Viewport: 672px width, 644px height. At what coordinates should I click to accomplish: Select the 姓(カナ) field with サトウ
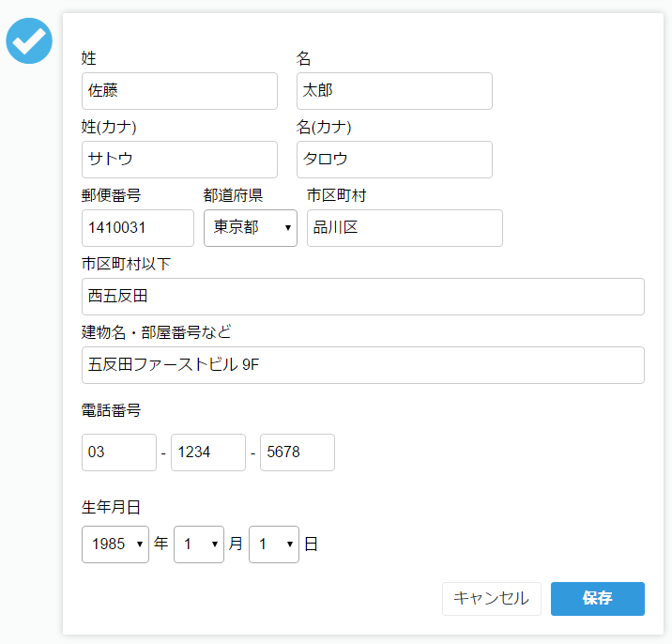179,160
